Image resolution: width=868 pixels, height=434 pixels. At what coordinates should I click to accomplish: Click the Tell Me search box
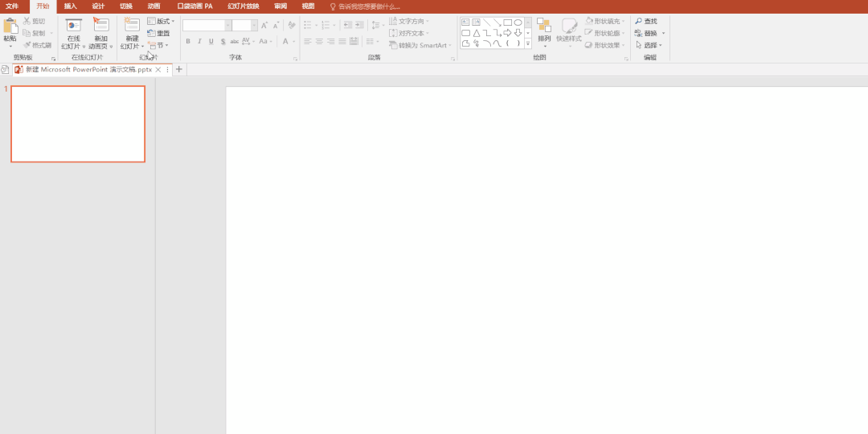366,6
